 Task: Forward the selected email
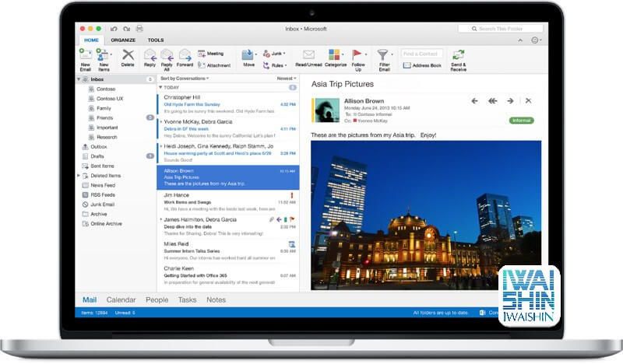click(185, 58)
